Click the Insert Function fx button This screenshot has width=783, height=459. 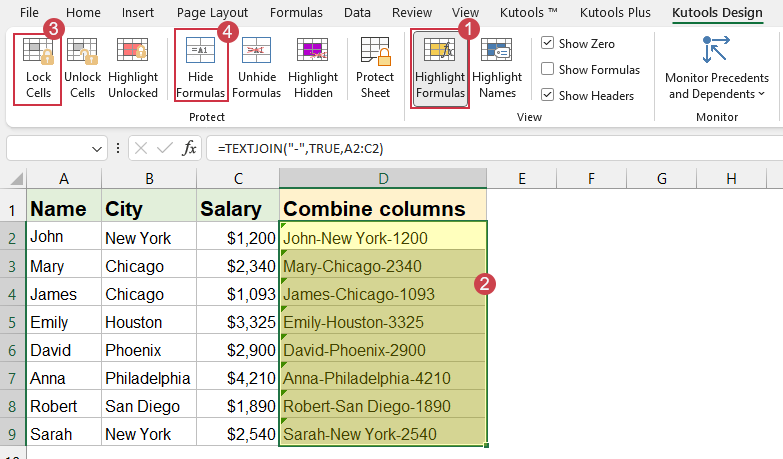click(x=189, y=149)
